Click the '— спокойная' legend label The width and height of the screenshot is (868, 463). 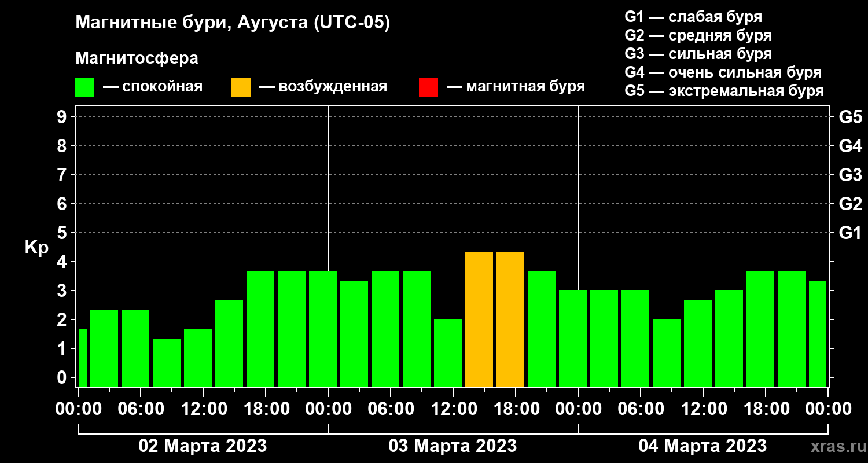pos(153,87)
